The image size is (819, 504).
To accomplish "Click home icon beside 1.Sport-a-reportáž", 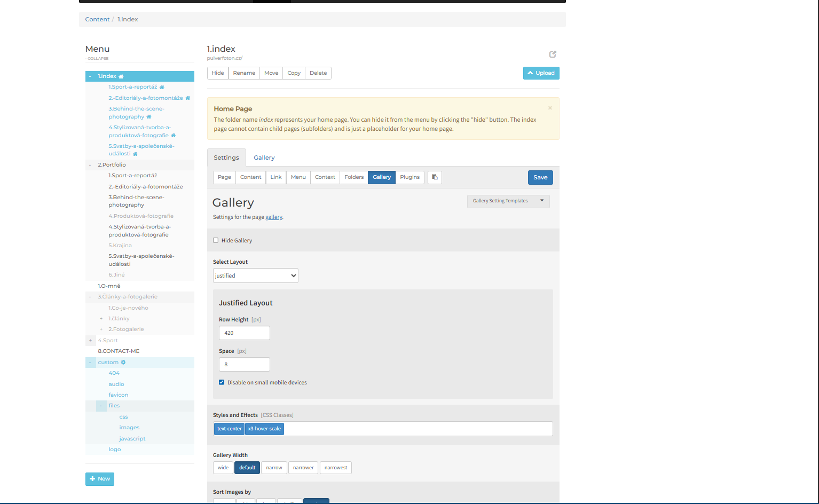I will pos(162,87).
